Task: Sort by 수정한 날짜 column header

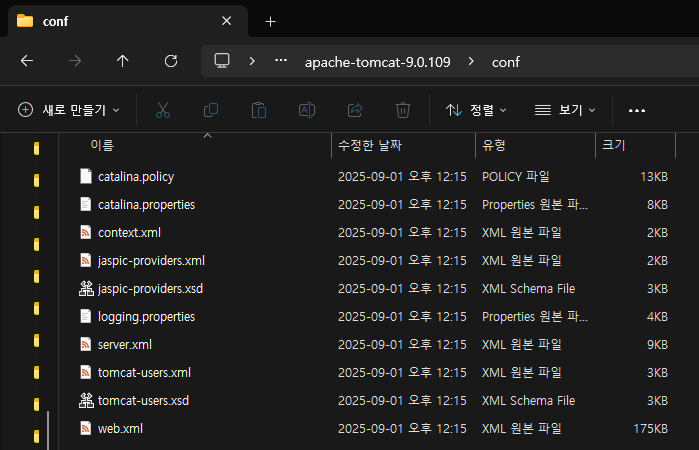Action: tap(370, 145)
